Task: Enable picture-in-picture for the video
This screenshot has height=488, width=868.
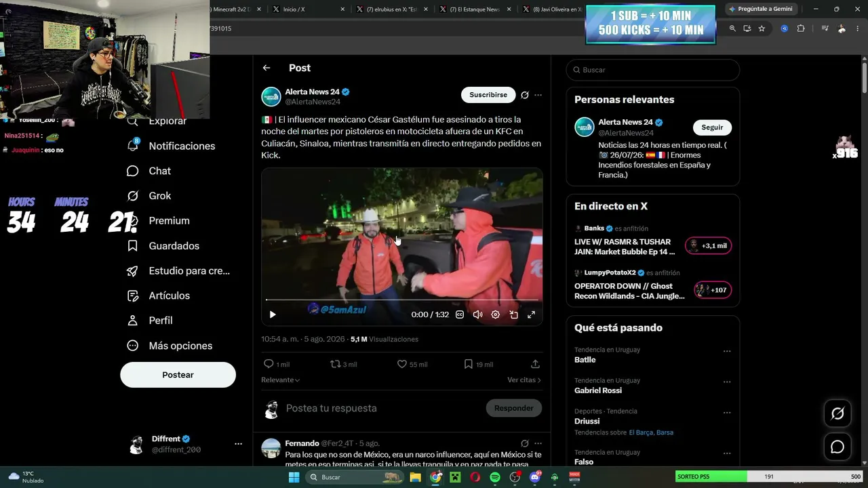Action: tap(513, 314)
